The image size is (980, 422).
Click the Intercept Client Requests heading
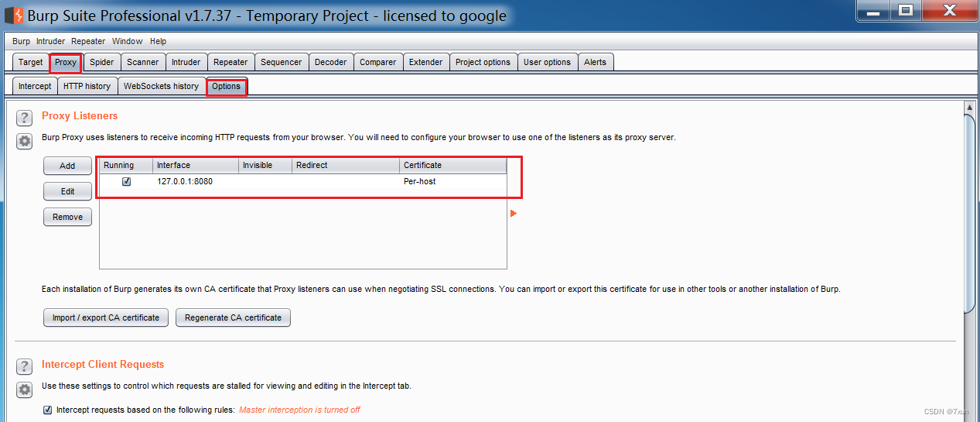(x=103, y=364)
